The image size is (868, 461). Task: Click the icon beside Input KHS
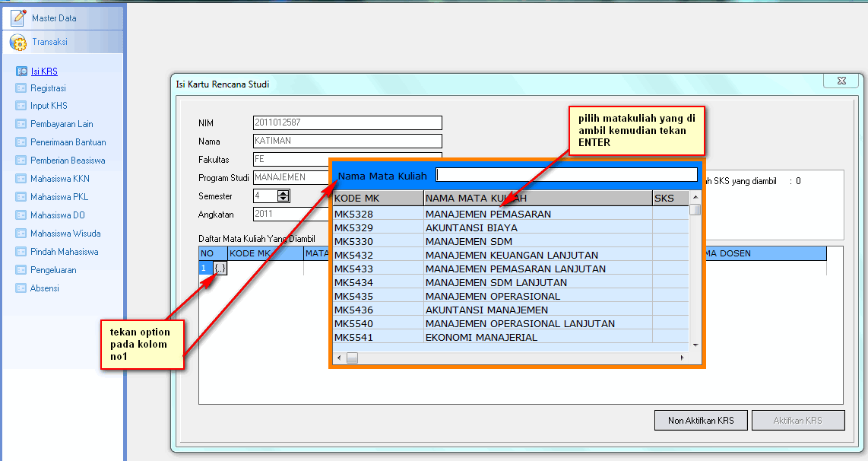click(x=21, y=105)
